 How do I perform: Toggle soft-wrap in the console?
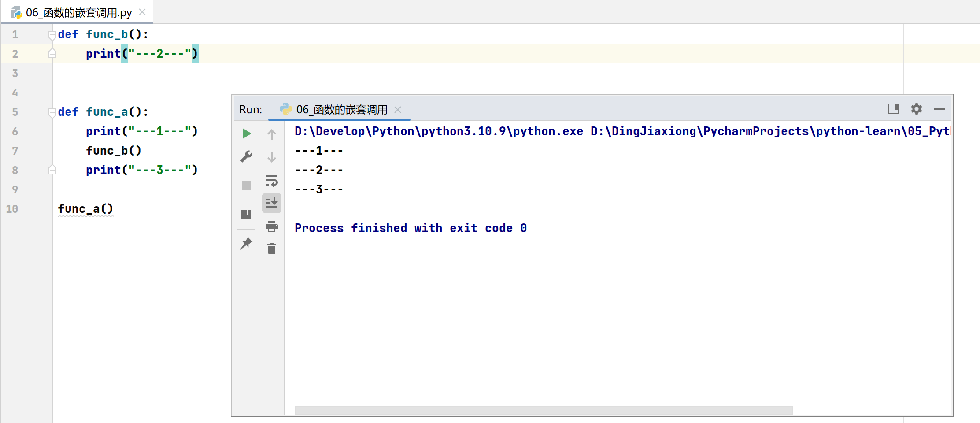(x=272, y=180)
